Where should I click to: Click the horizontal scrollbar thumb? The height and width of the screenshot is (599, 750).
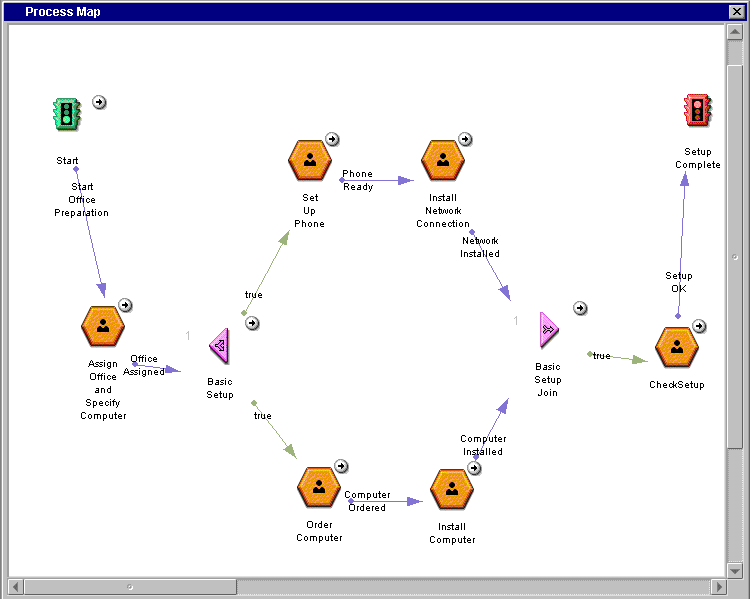click(130, 587)
